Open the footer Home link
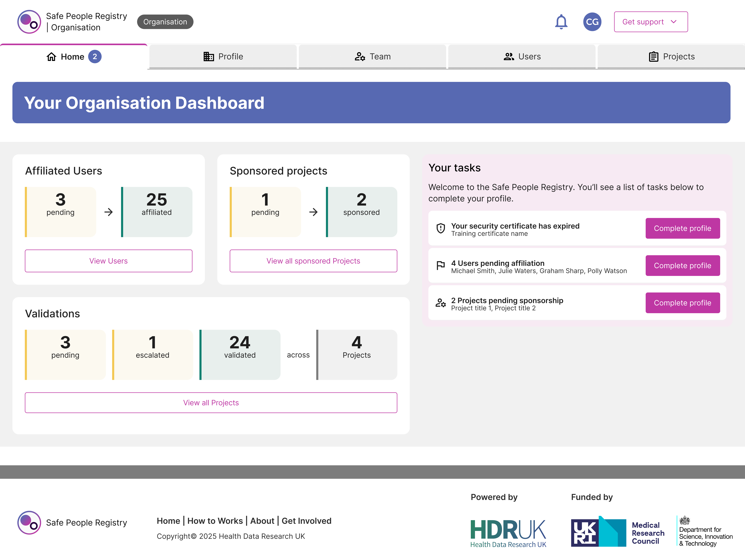This screenshot has width=745, height=560. [168, 521]
